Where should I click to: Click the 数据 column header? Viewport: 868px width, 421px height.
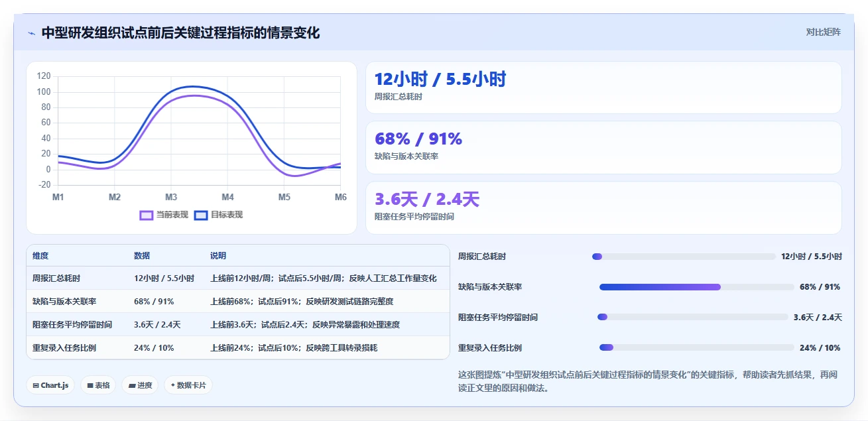pyautogui.click(x=142, y=256)
